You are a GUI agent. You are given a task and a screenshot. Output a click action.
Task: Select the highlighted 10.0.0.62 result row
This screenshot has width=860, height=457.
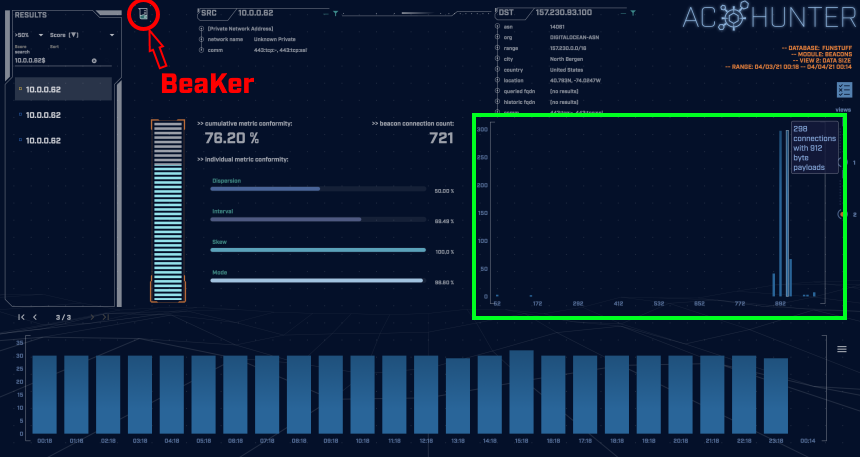[63, 89]
